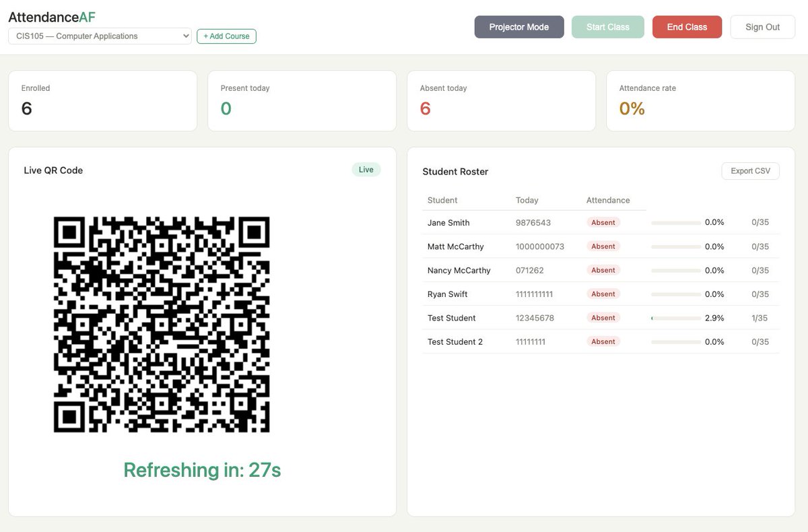Screen dimensions: 808x532
Task: Click the End Class button
Action: pyautogui.click(x=687, y=27)
